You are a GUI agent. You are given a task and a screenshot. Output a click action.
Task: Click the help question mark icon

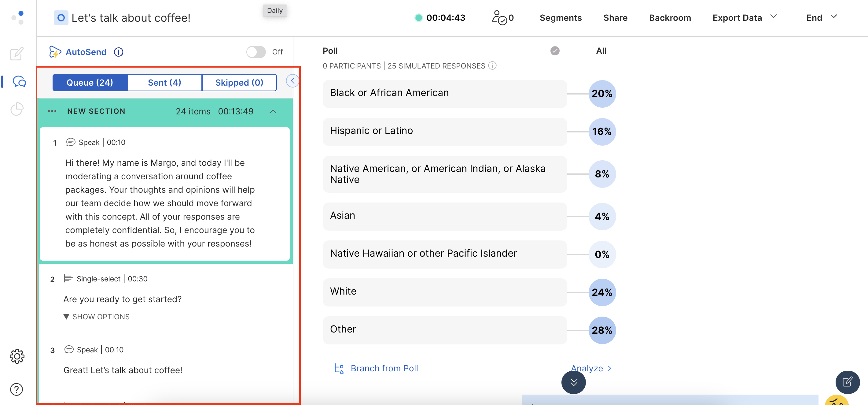point(17,389)
